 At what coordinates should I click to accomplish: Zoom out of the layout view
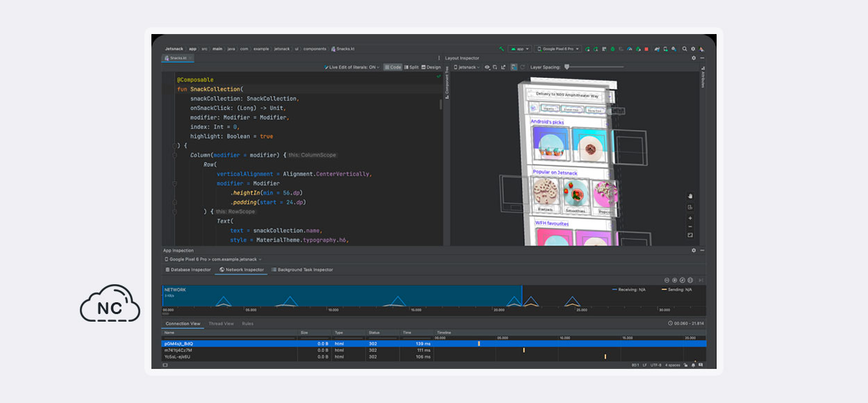690,227
